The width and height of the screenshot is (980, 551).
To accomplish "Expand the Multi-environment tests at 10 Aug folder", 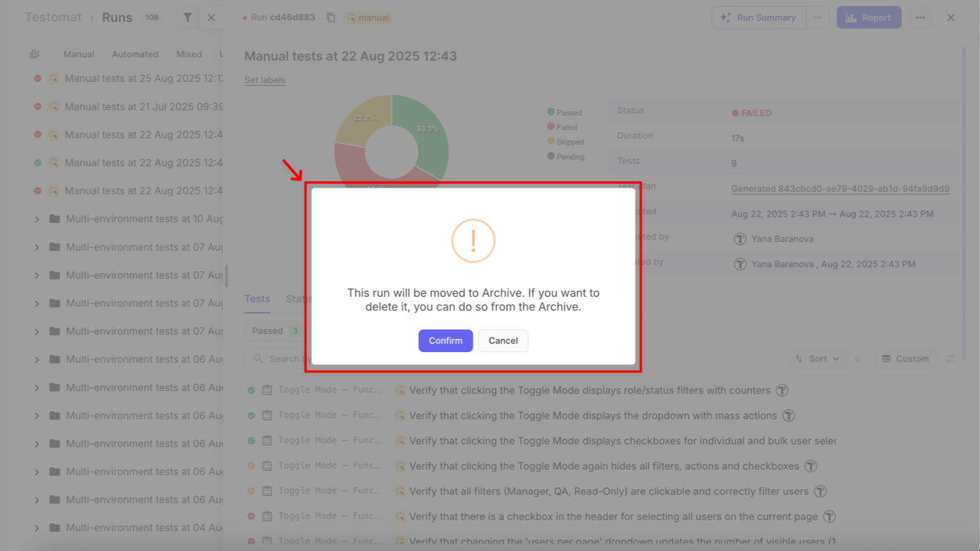I will tap(37, 220).
